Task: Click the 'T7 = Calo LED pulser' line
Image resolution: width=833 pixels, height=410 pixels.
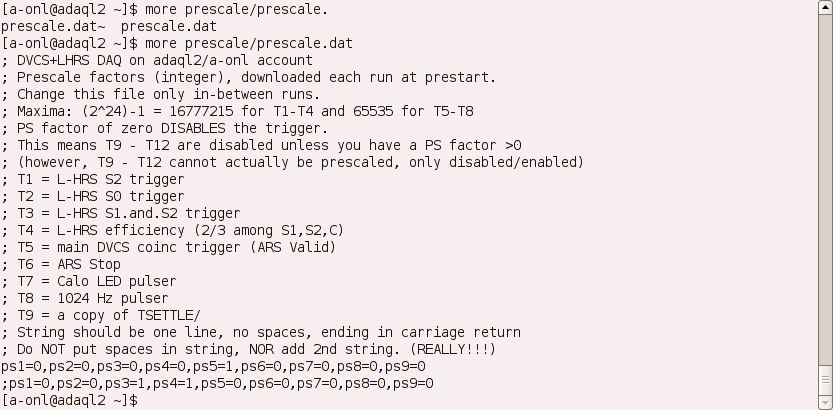Action: (x=89, y=281)
